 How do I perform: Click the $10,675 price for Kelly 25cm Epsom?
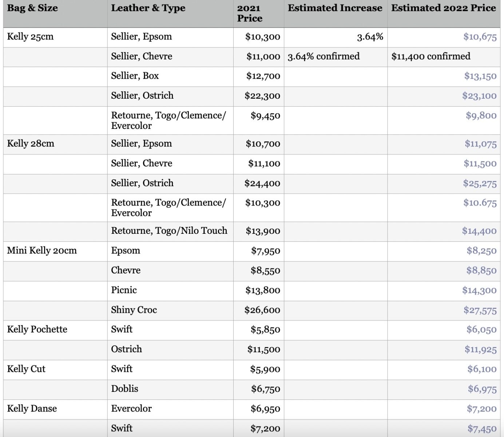click(480, 37)
